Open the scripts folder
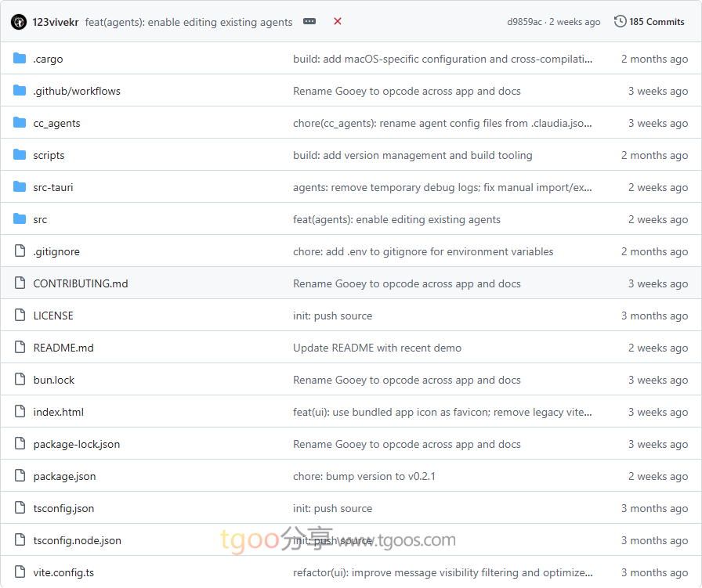This screenshot has width=702, height=588. click(x=49, y=155)
